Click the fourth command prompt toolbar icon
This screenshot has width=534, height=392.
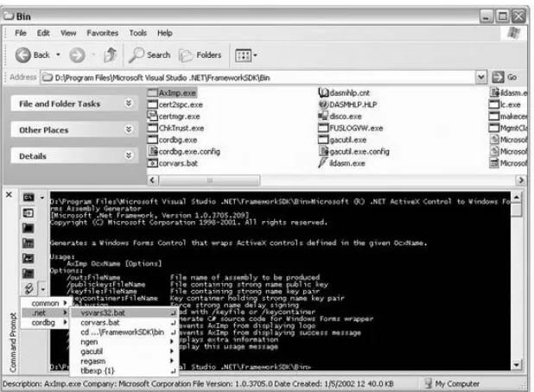point(29,243)
